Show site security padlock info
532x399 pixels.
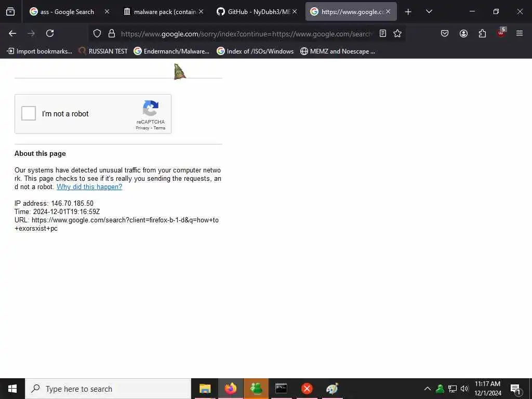tap(112, 33)
